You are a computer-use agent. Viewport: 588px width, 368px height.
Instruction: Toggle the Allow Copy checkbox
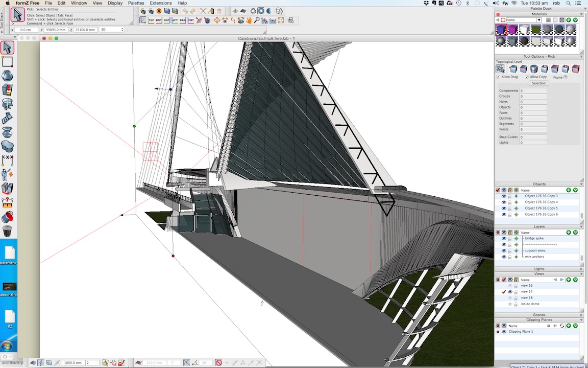[527, 77]
